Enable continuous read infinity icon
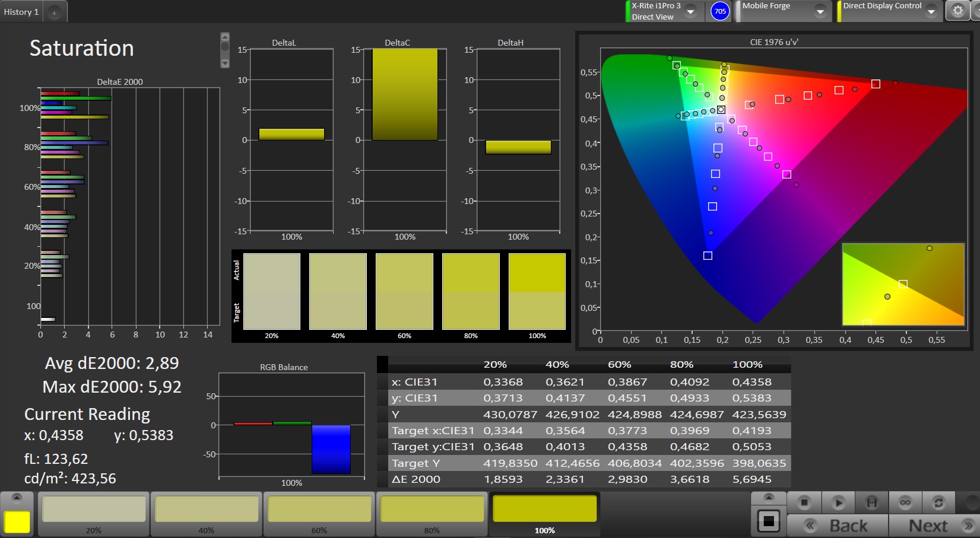The image size is (980, 538). 905,503
